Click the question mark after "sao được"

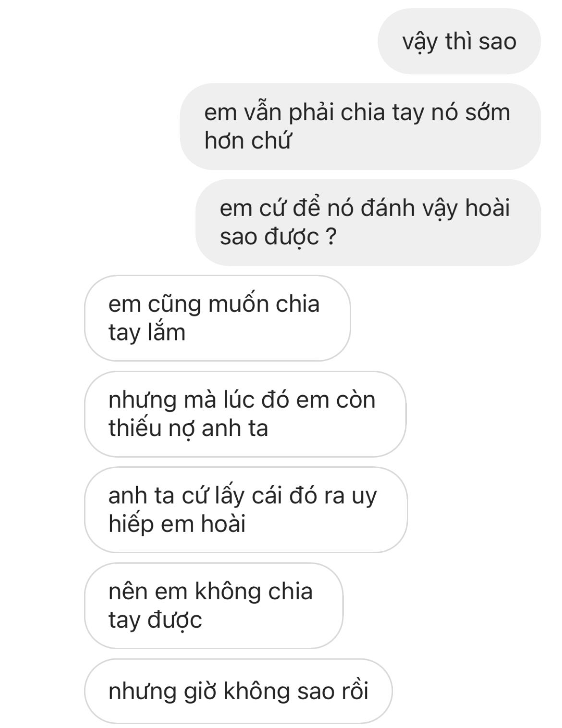[x=330, y=237]
